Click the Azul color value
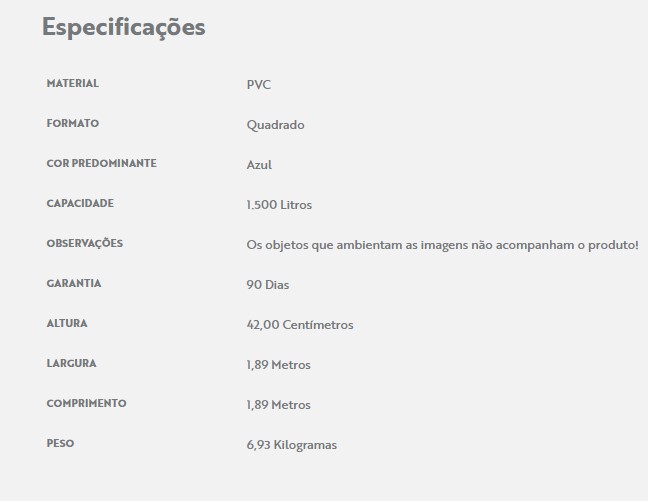 tap(259, 165)
